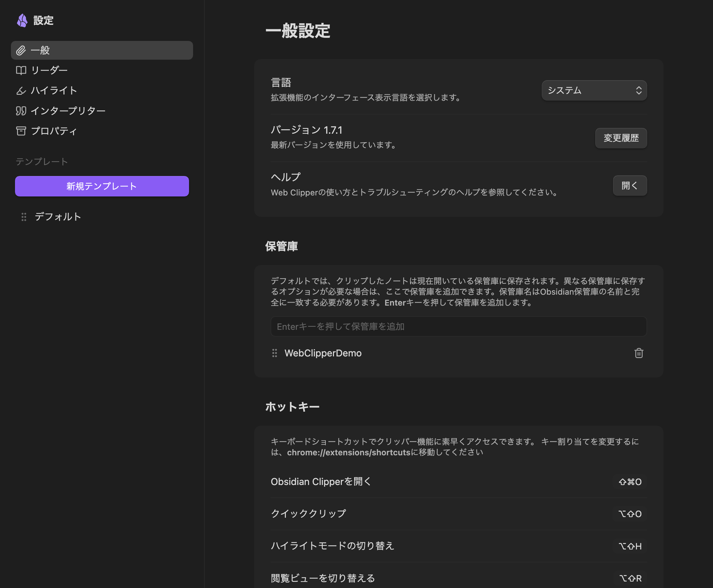
Task: Click the highlighter icon beside ハイライト
Action: pos(21,91)
